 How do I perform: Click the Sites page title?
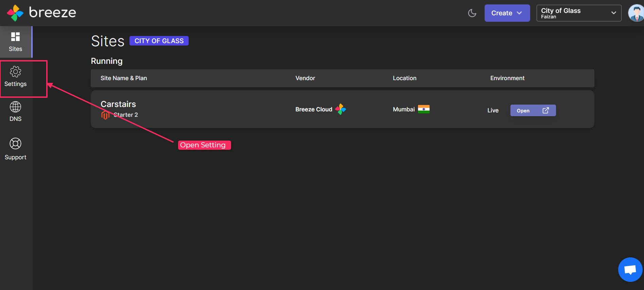click(108, 41)
